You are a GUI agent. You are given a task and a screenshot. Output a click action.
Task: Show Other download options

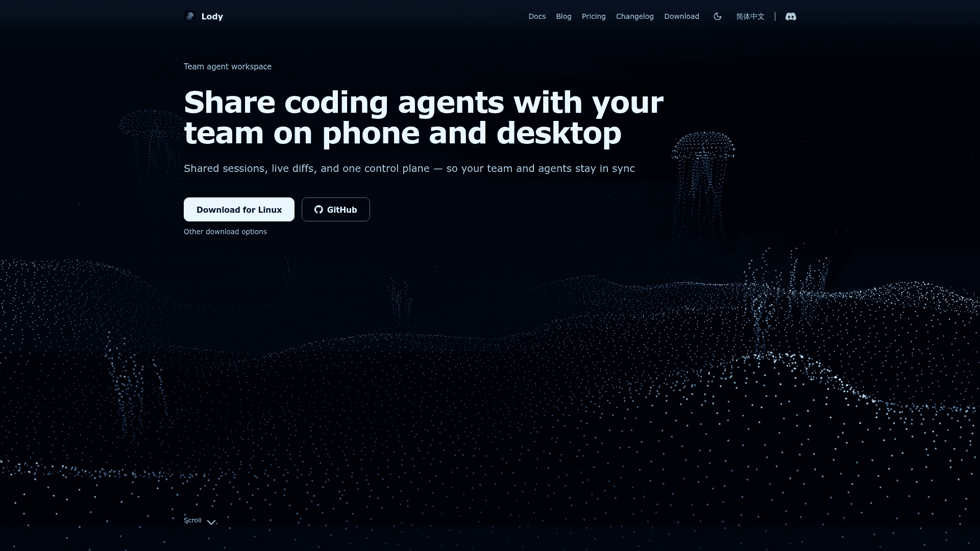[225, 232]
